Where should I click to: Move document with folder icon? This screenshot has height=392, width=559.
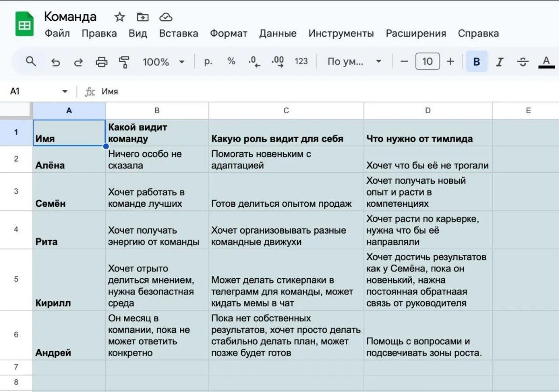pos(143,17)
